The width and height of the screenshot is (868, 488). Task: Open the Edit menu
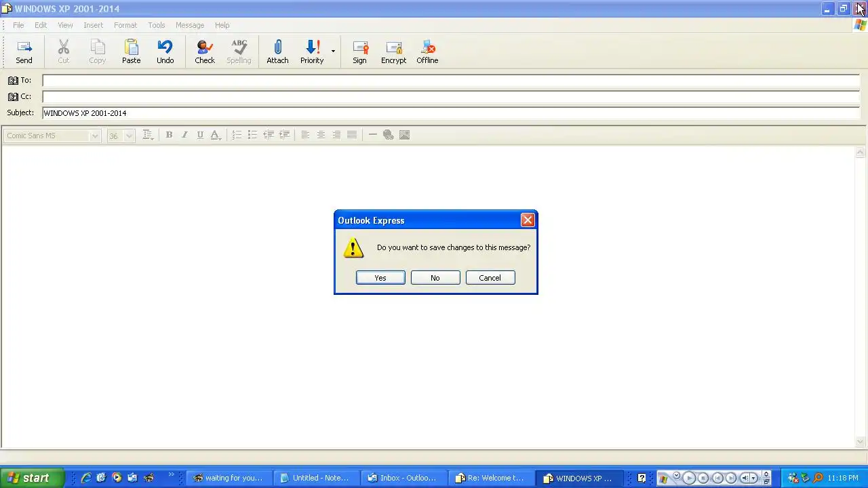coord(41,25)
